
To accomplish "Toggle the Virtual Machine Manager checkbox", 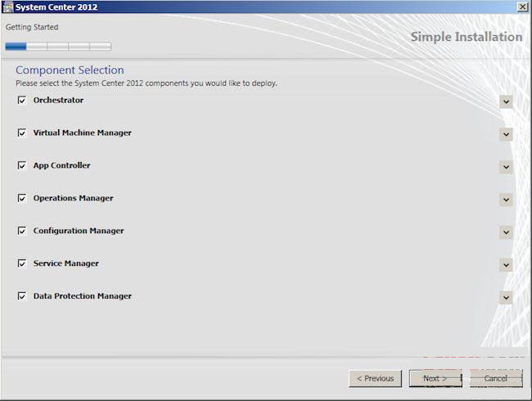I will [22, 133].
